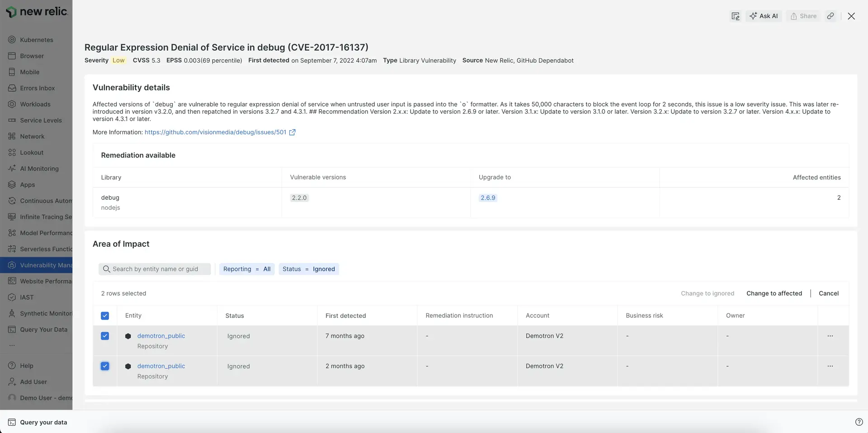The width and height of the screenshot is (868, 433).
Task: Click the Business risk column header
Action: [x=644, y=315]
